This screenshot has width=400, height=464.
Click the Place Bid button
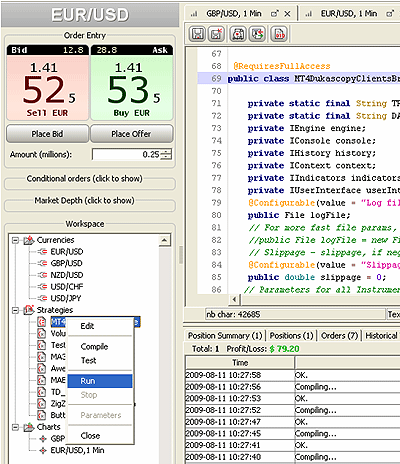[x=48, y=134]
